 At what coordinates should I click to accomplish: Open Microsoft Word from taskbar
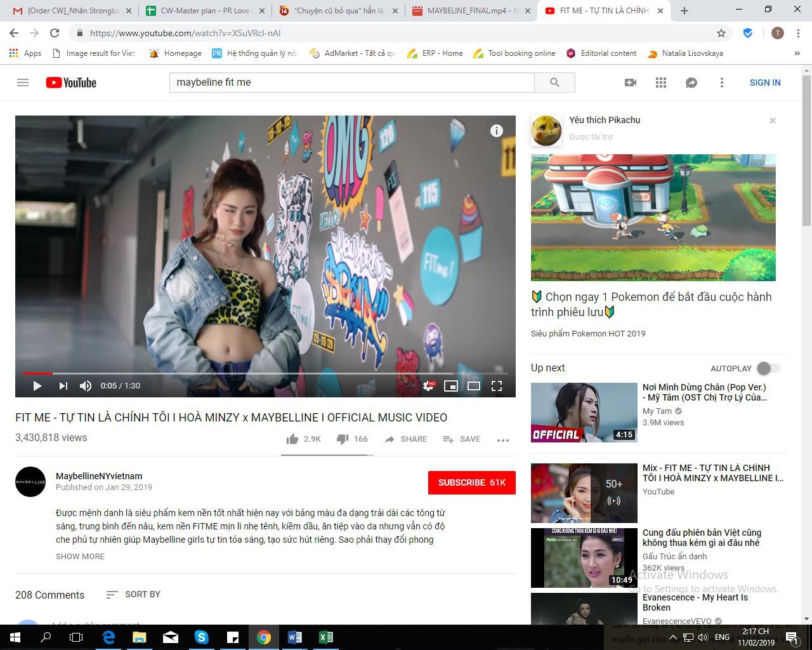pos(295,637)
